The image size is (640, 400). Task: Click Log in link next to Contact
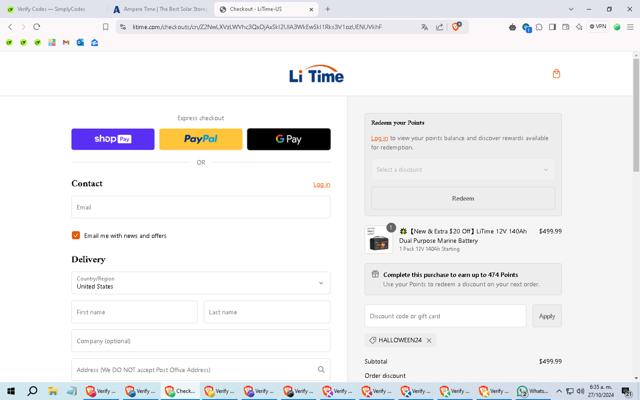322,184
